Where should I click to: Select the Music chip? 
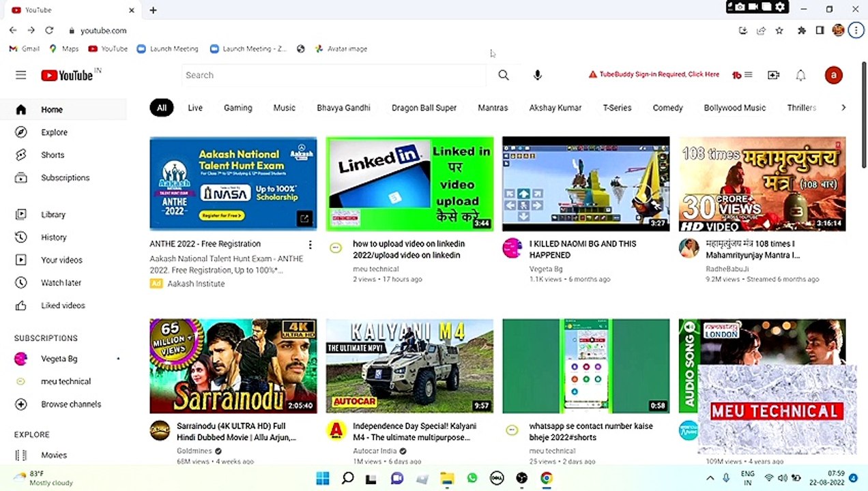[285, 108]
